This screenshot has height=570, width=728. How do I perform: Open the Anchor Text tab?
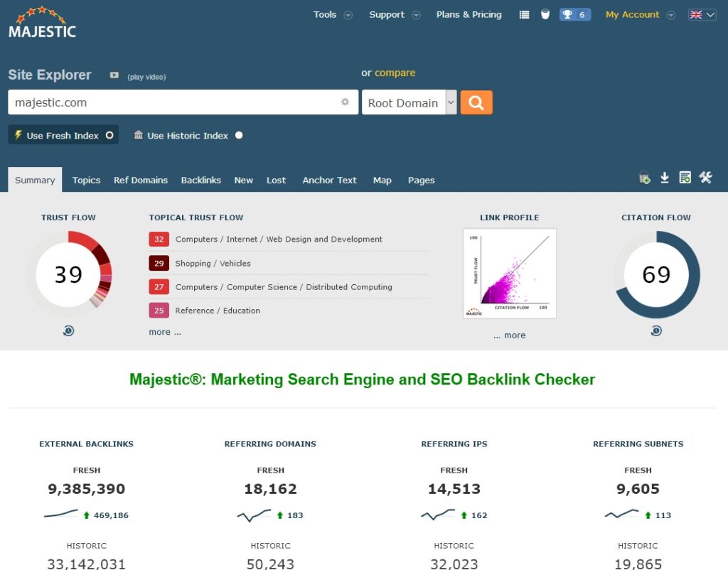(330, 180)
